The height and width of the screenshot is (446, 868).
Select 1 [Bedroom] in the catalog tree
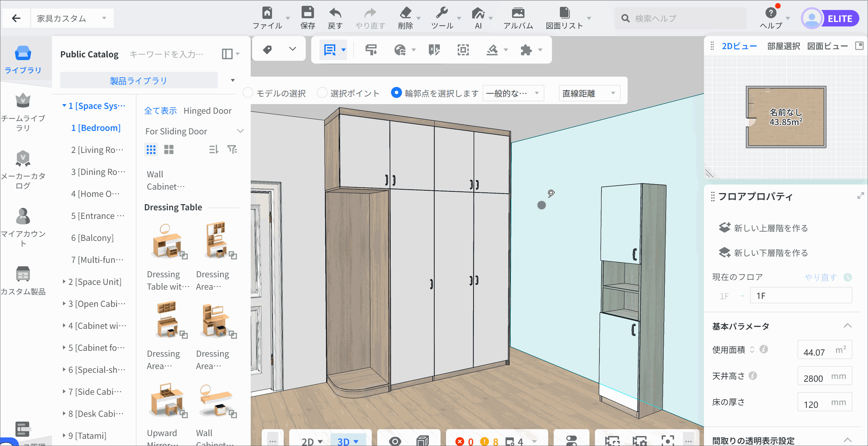pos(96,128)
